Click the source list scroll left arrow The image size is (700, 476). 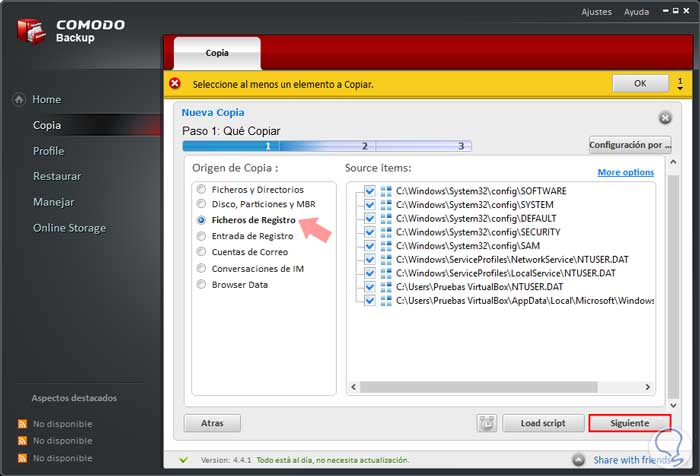coord(354,387)
